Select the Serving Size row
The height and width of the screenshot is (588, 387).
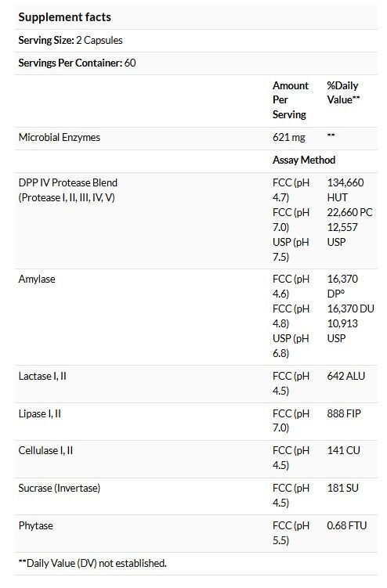tap(196, 41)
